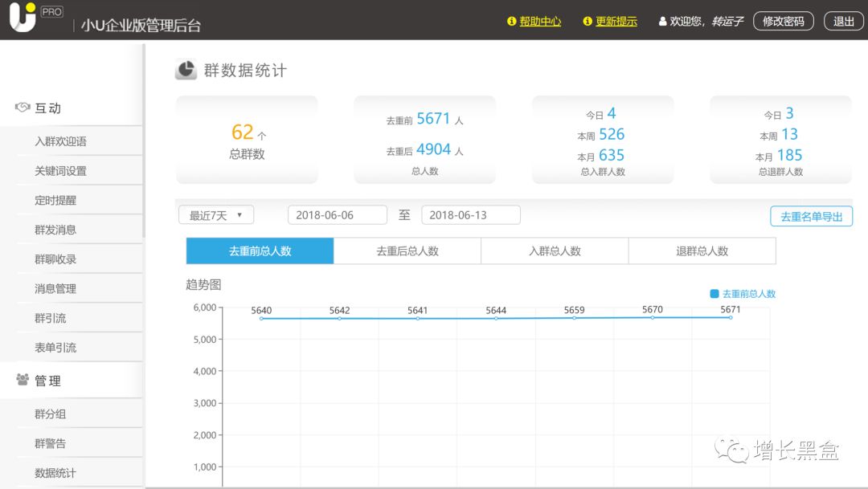The width and height of the screenshot is (868, 489).
Task: Click the 去重后 4904 total value
Action: (433, 149)
